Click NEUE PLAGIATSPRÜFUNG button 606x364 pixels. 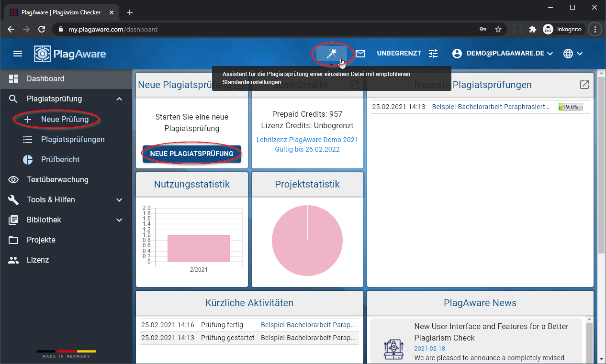[191, 154]
